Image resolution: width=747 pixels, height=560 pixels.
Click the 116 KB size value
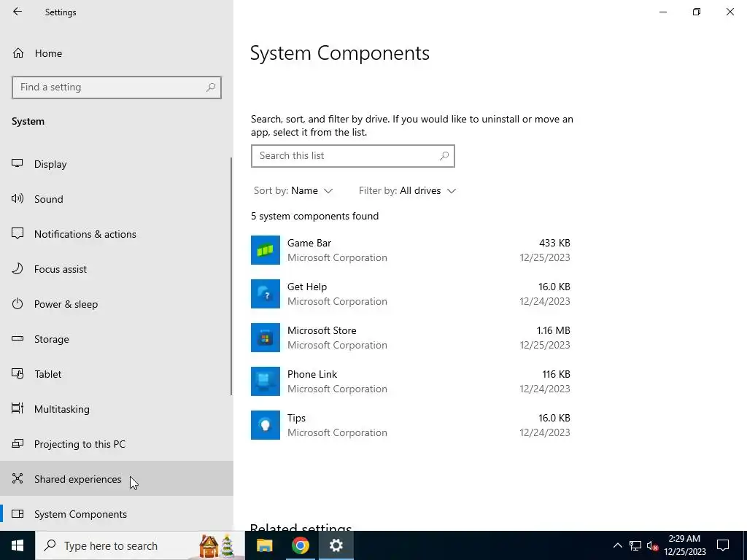[x=556, y=374]
